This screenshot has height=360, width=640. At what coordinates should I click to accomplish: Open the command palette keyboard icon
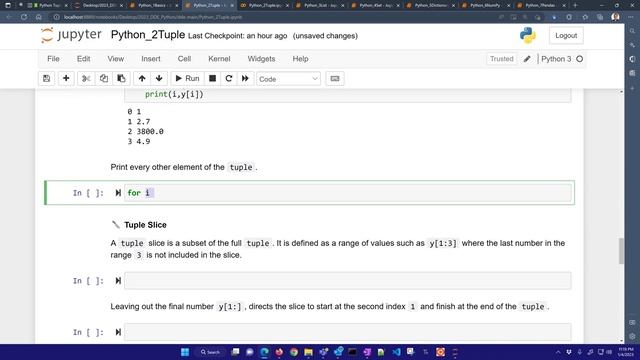pyautogui.click(x=335, y=78)
